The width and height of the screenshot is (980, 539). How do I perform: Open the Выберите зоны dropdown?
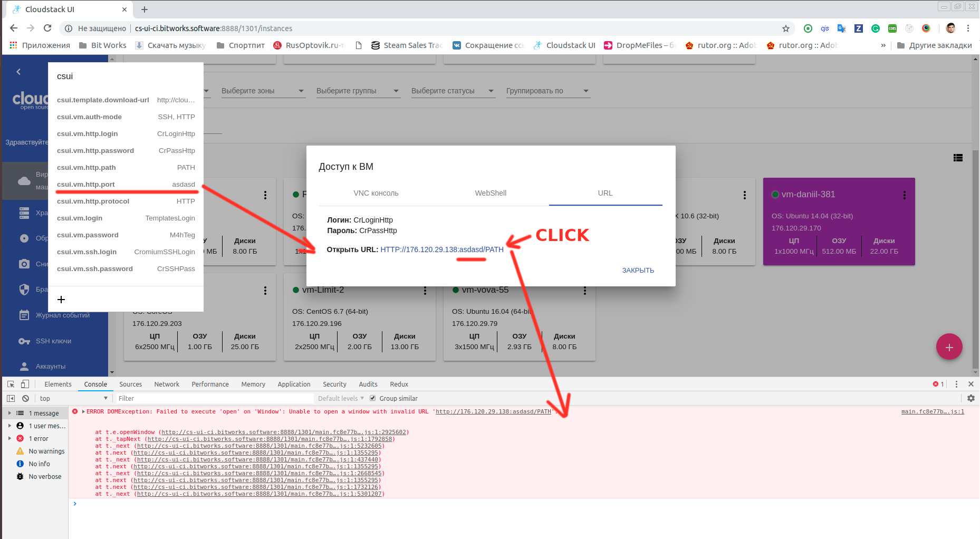(263, 90)
